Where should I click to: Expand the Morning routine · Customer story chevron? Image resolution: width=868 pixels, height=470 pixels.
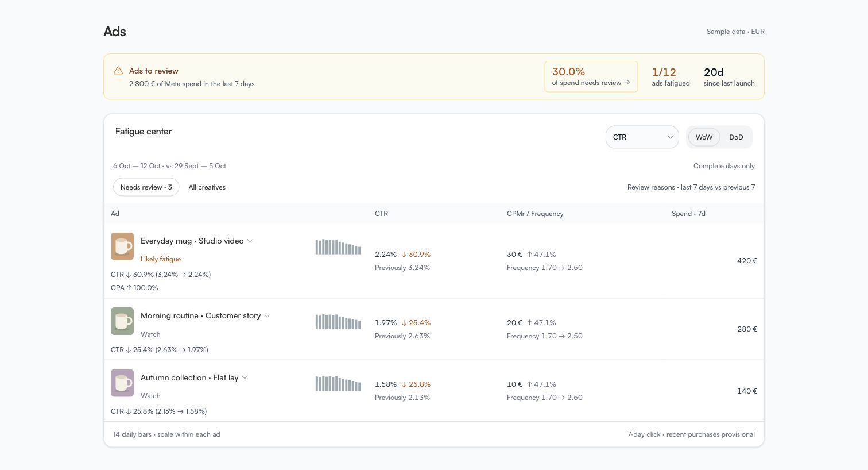267,315
